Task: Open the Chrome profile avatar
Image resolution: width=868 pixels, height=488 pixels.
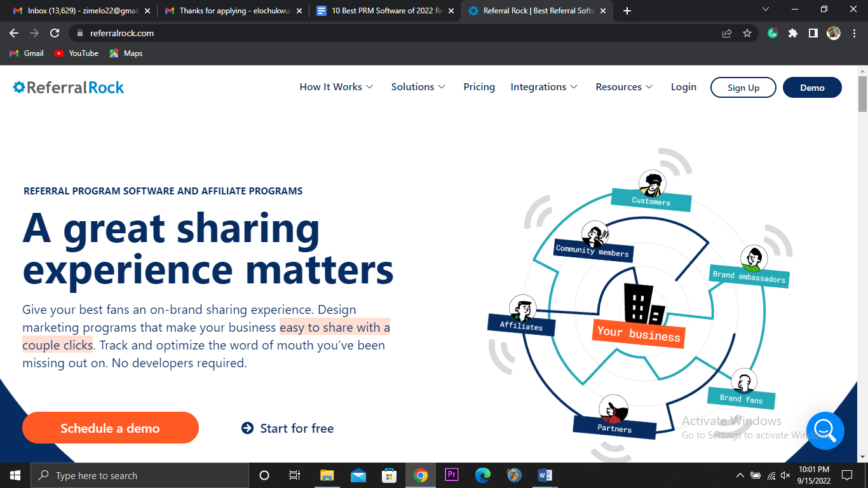Action: pos(834,33)
